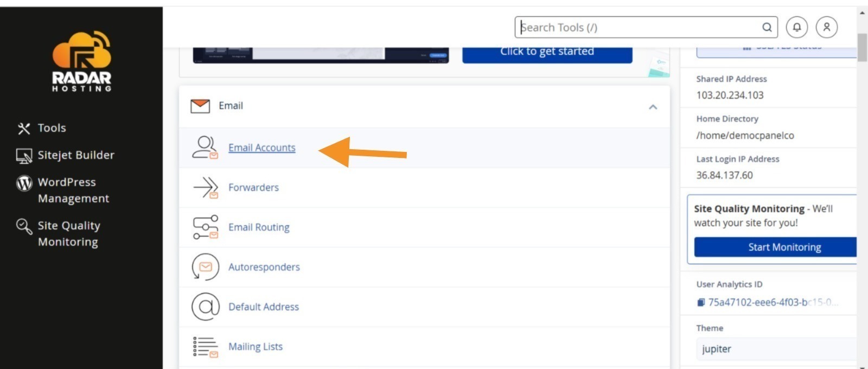The image size is (868, 369).
Task: Click the User Analytics ID value
Action: (x=773, y=302)
